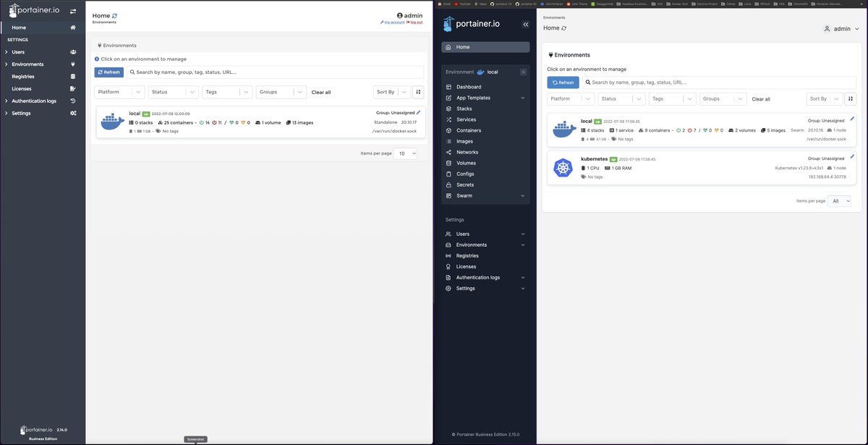Open items per page dropdown showing All
This screenshot has width=868, height=445.
click(x=839, y=200)
